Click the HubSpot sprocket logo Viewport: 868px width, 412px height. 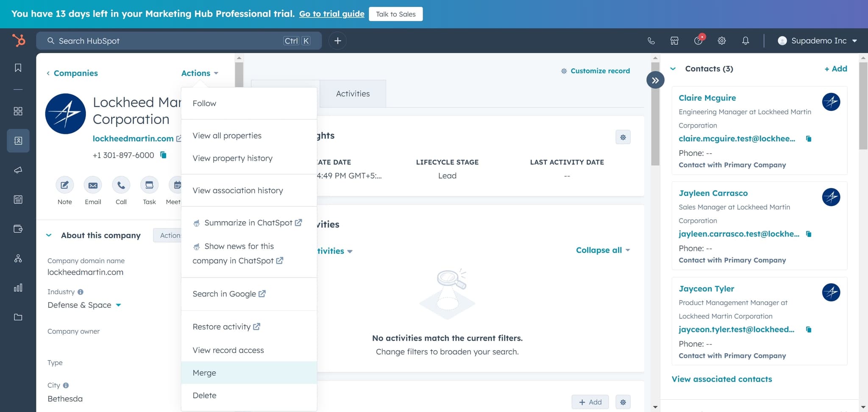18,41
